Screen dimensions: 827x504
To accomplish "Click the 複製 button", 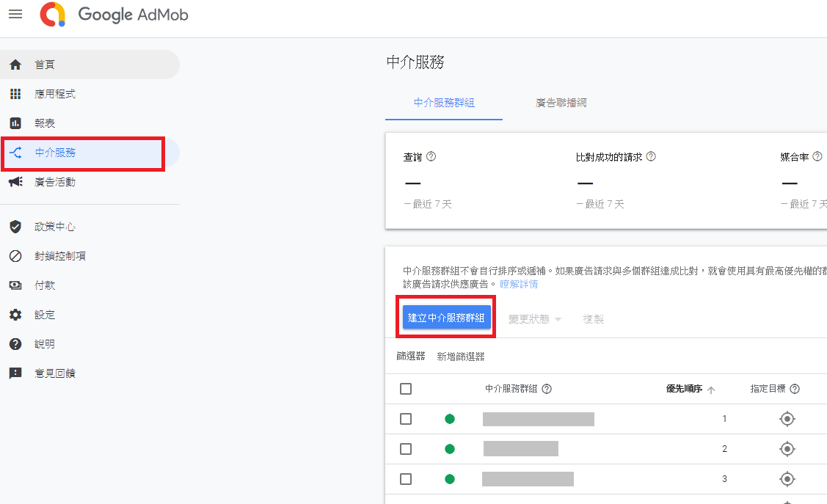I will (593, 319).
